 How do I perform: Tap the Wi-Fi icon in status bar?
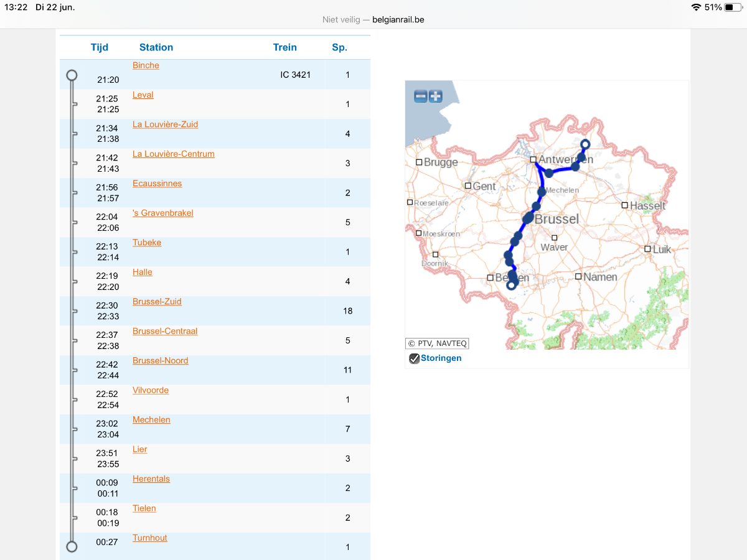click(x=696, y=7)
